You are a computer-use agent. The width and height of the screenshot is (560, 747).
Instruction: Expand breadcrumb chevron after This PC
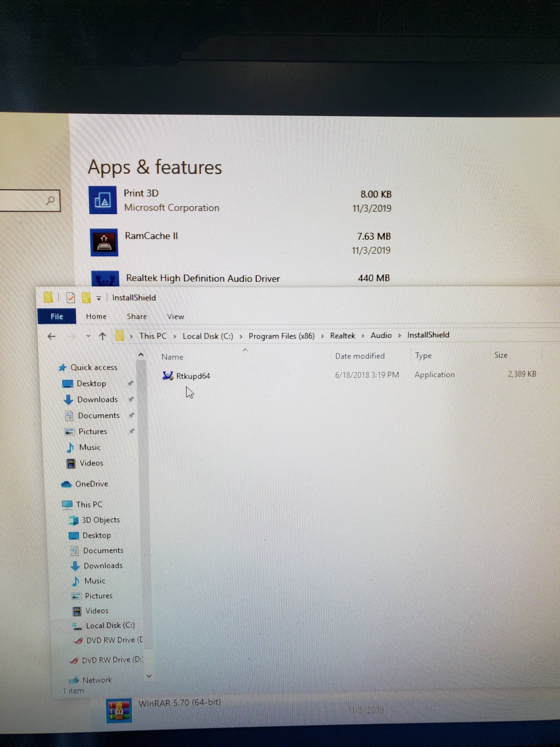coord(175,336)
